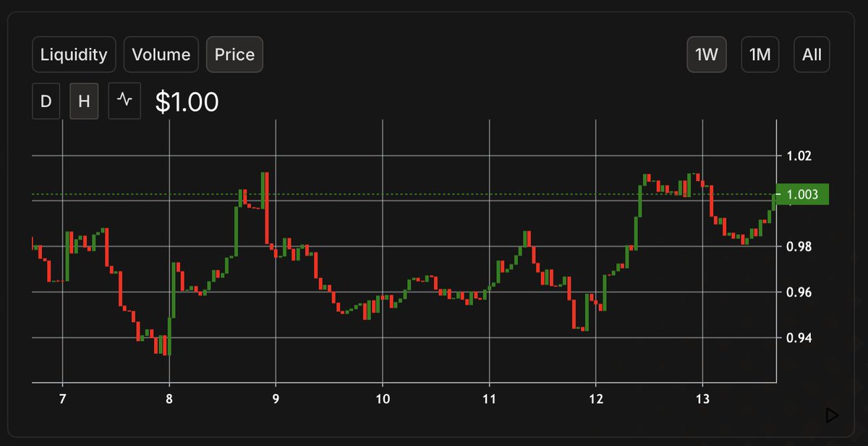Viewport: 868px width, 446px height.
Task: Select the Price chart tab
Action: click(234, 54)
